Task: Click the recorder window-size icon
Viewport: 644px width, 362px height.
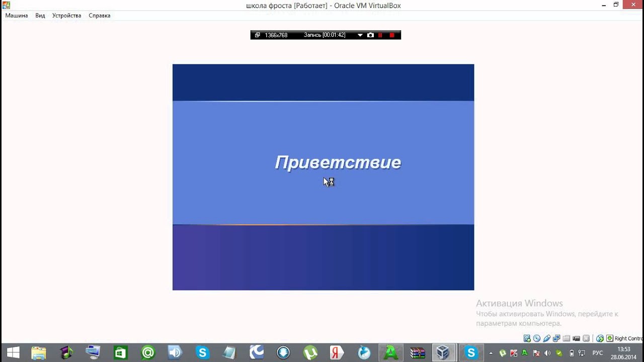Action: click(x=257, y=35)
